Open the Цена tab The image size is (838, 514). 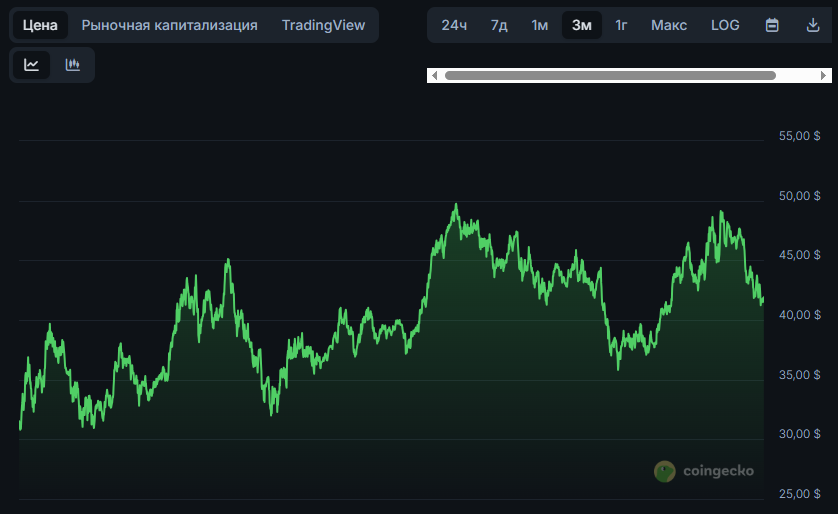click(40, 25)
